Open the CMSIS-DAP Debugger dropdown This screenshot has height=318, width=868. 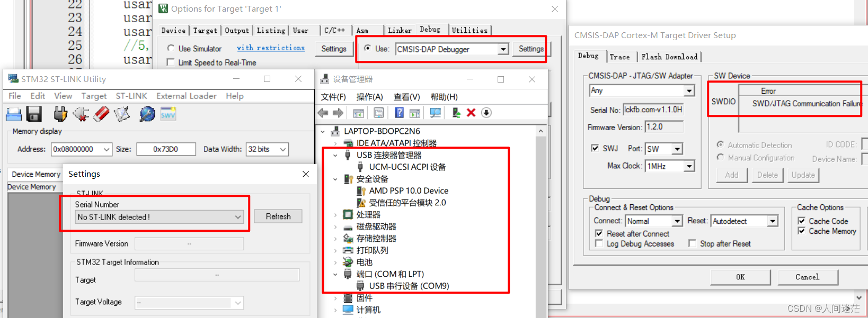tap(503, 49)
